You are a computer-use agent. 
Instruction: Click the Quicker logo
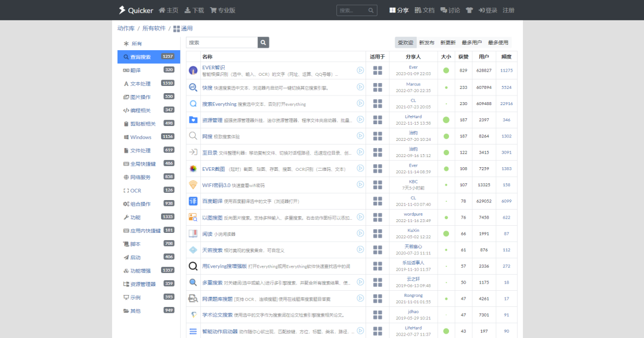coord(135,10)
